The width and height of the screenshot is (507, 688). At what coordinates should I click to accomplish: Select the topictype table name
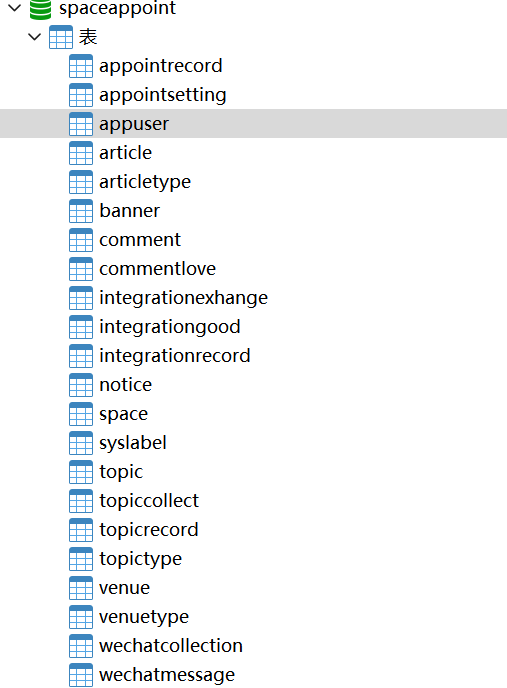140,560
